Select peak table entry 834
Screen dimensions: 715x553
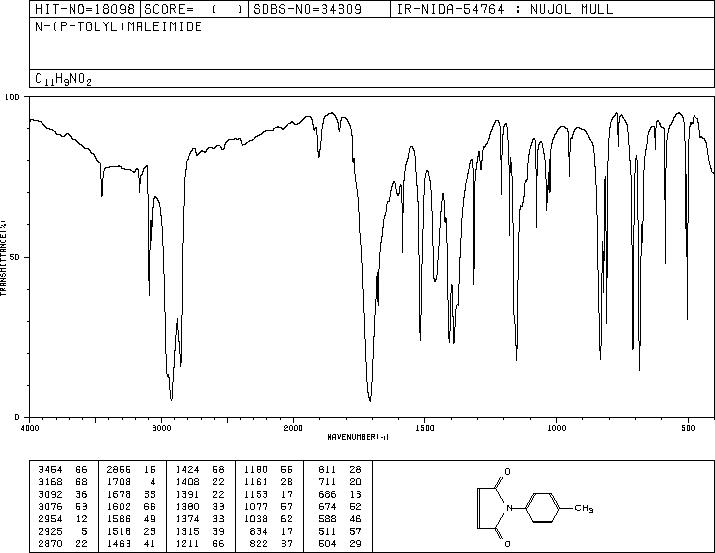pyautogui.click(x=259, y=532)
